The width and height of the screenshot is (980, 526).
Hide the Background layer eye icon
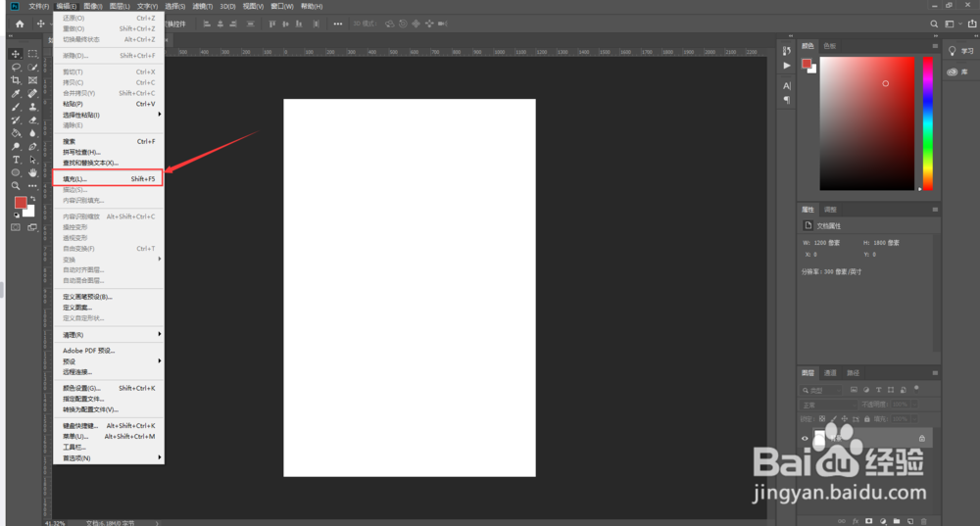pos(805,439)
